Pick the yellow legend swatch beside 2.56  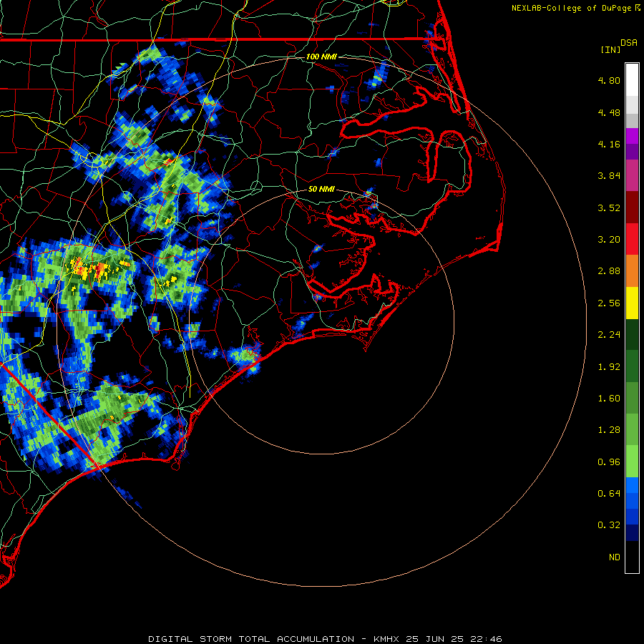click(632, 303)
